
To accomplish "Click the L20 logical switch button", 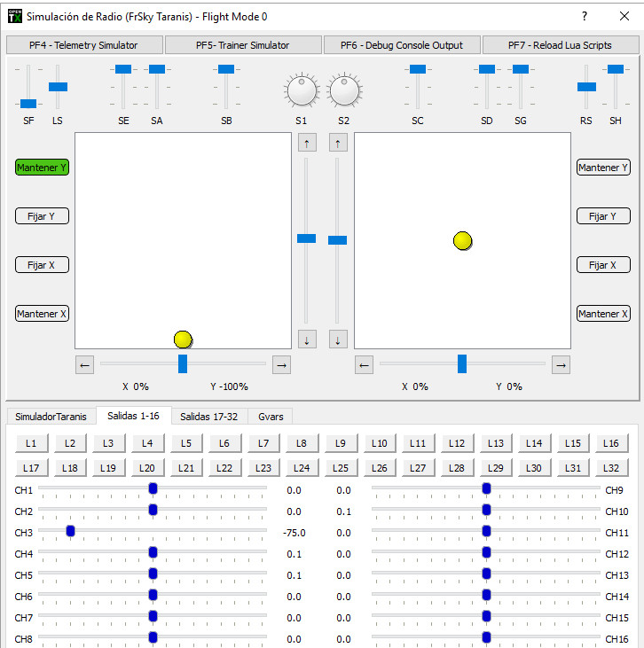I will 147,467.
